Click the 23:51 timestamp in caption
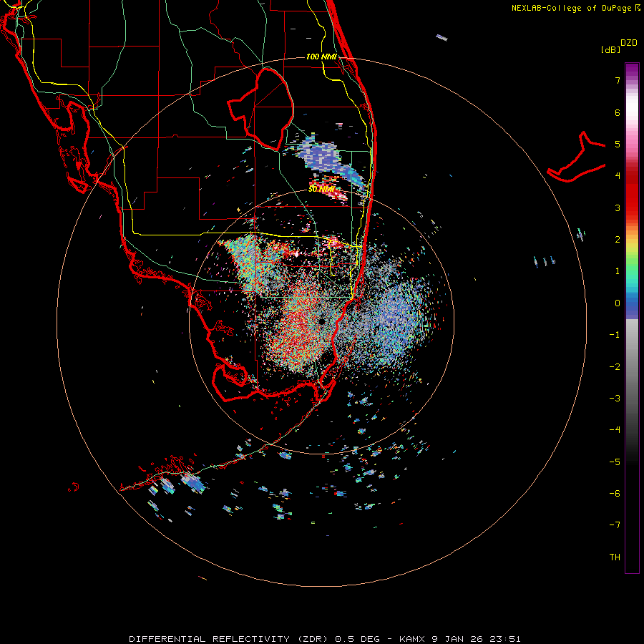 point(507,639)
